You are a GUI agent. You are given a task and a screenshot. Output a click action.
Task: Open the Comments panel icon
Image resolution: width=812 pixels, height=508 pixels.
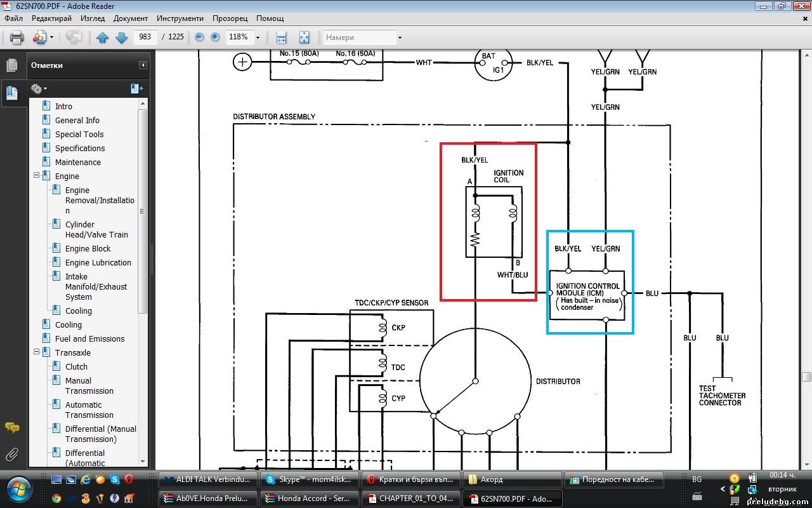pyautogui.click(x=11, y=427)
